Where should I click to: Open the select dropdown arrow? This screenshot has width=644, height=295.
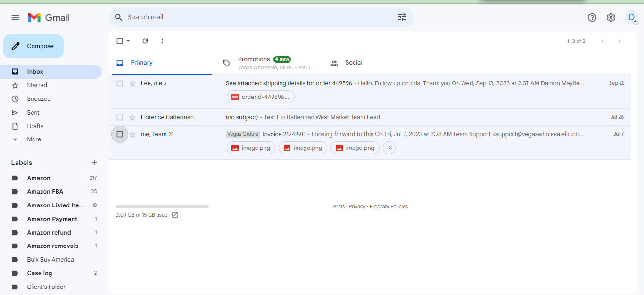point(128,41)
